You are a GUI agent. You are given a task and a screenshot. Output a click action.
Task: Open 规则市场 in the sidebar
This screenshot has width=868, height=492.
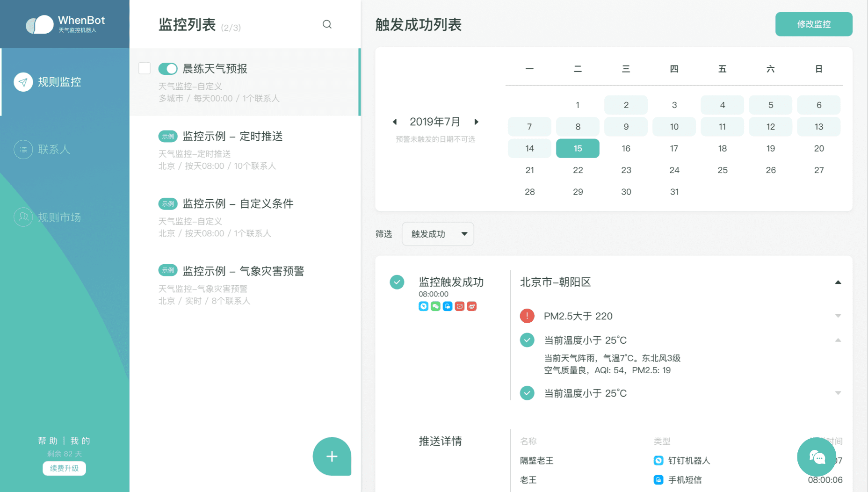pyautogui.click(x=59, y=217)
